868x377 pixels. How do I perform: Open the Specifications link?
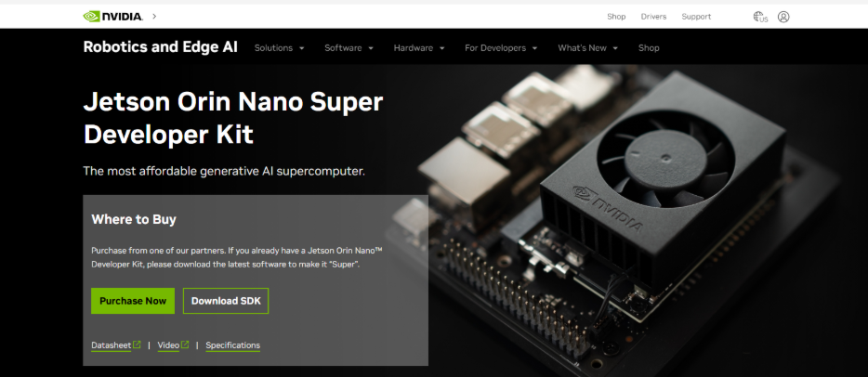[x=232, y=345]
